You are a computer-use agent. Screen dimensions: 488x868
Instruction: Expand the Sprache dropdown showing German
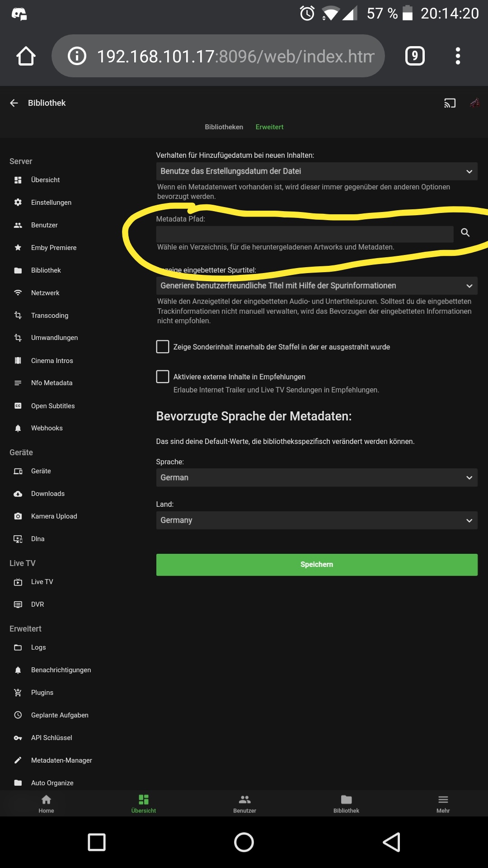point(317,477)
